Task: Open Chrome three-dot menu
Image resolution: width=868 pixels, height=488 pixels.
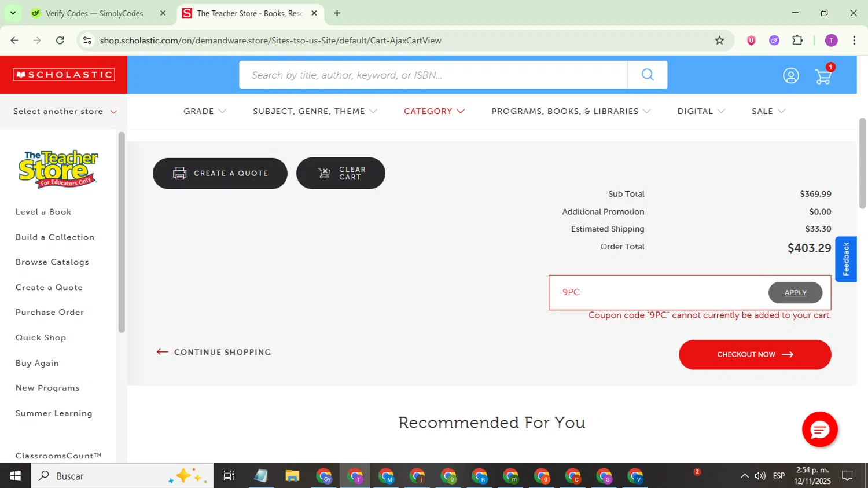Action: (854, 41)
